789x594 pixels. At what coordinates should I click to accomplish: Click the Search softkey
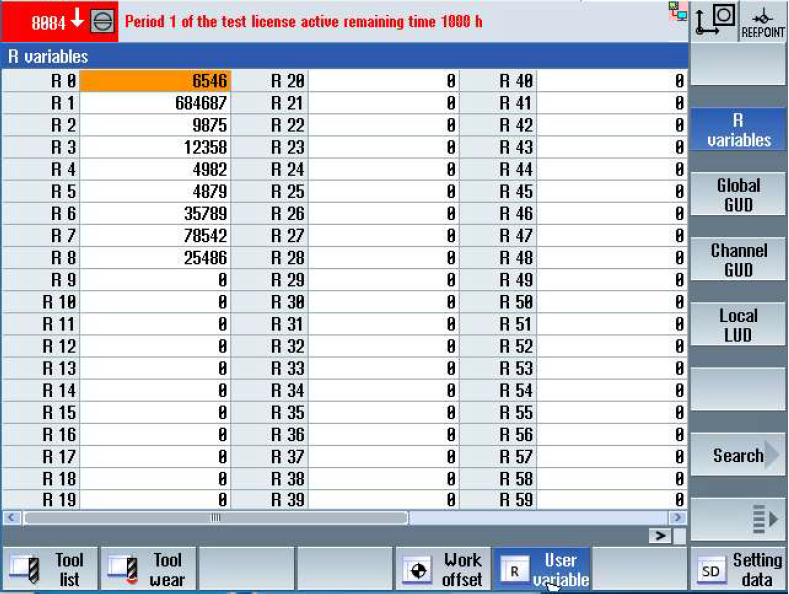click(x=738, y=455)
